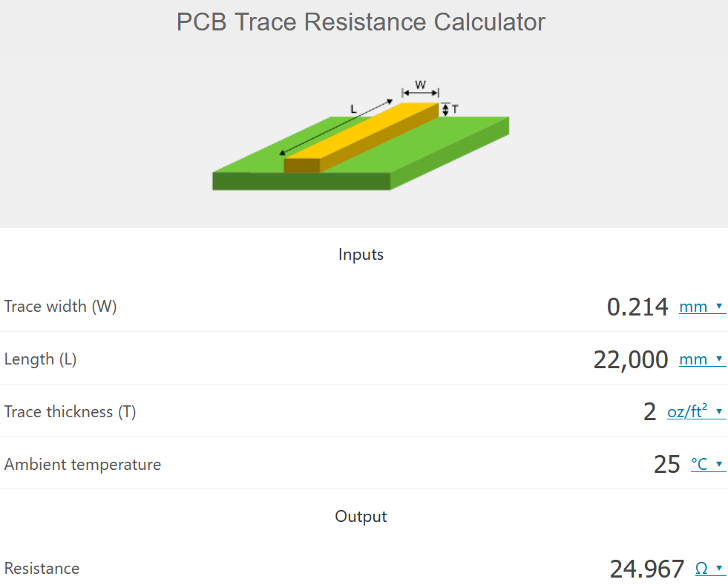Click the trace width value 0.214
Screen dimensions: 728x585
pyautogui.click(x=637, y=307)
